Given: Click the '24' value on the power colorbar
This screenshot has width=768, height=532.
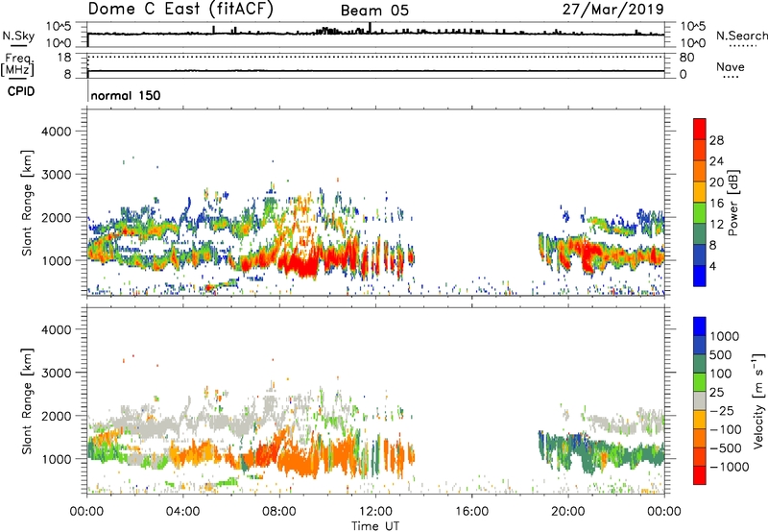Looking at the screenshot, I should coord(716,161).
